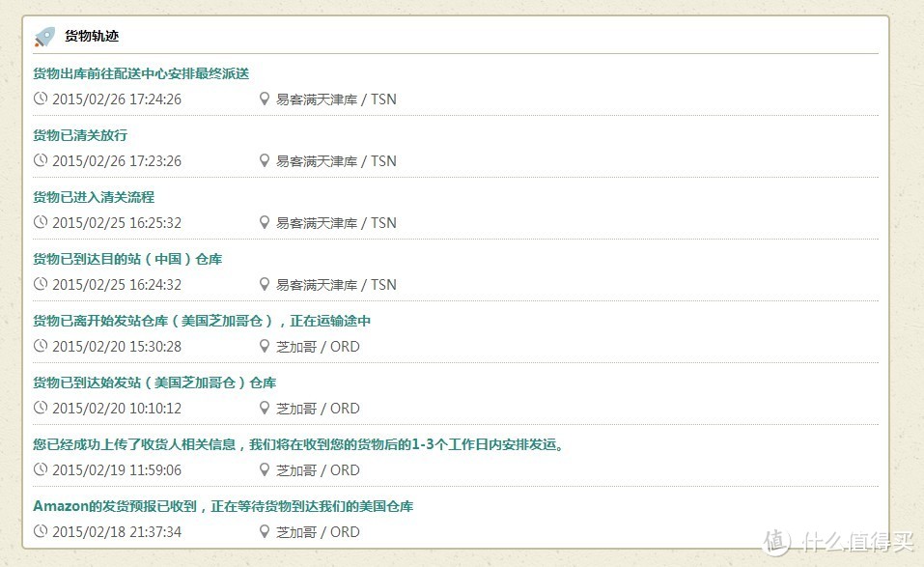
Task: Click clock icon next to 2015/02/20 10:10:12
Action: pyautogui.click(x=41, y=408)
